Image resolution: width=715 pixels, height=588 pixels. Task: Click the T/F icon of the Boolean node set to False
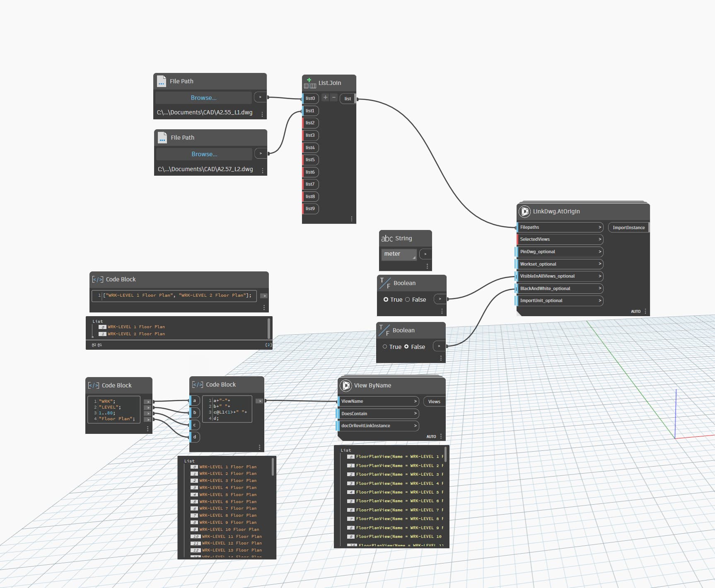384,330
